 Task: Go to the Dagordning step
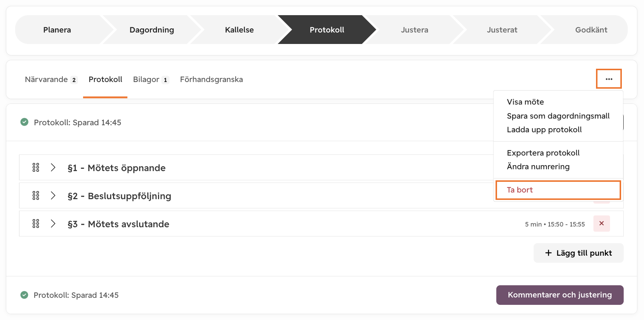(x=152, y=30)
